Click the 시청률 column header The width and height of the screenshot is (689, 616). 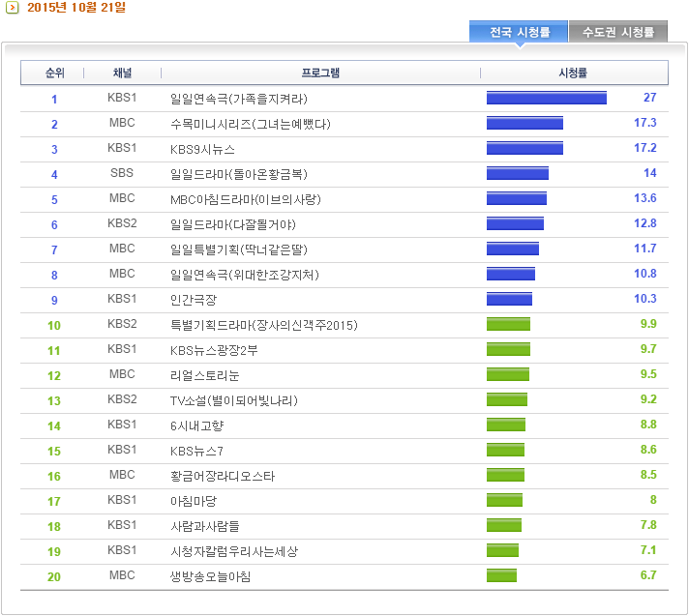tap(573, 73)
